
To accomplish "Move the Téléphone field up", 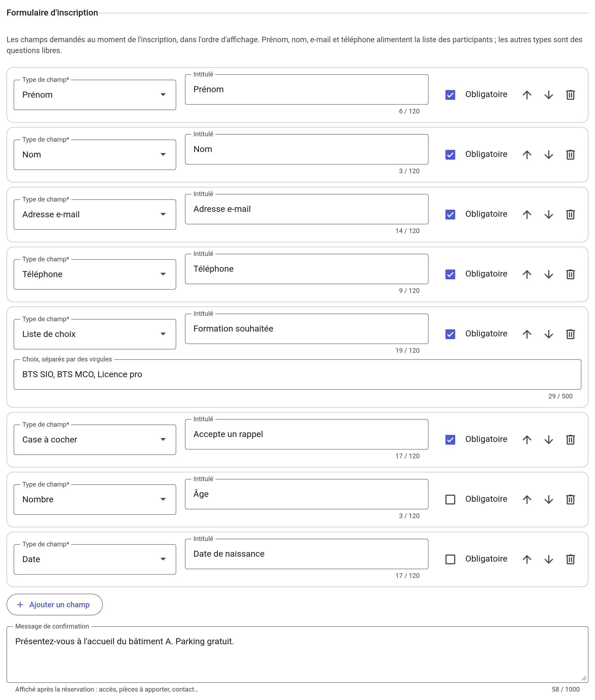I will click(x=527, y=274).
